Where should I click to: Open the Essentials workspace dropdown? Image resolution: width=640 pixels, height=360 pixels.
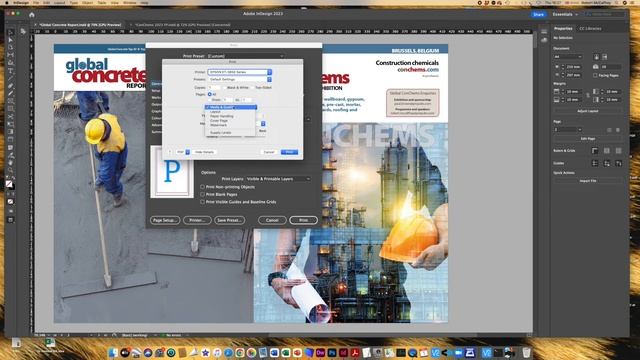565,14
